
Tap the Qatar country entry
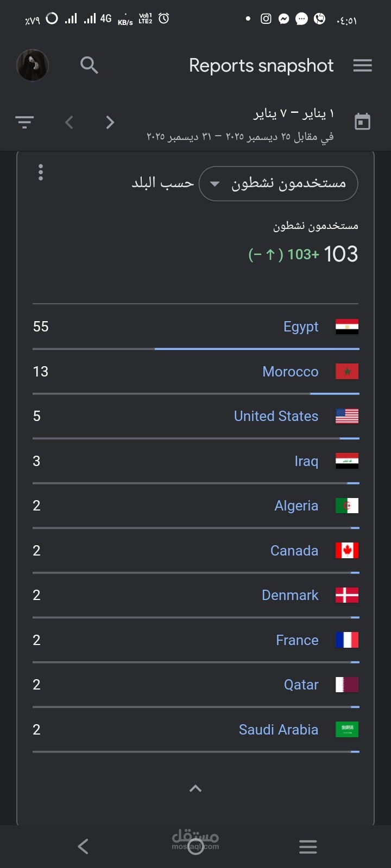[x=301, y=685]
